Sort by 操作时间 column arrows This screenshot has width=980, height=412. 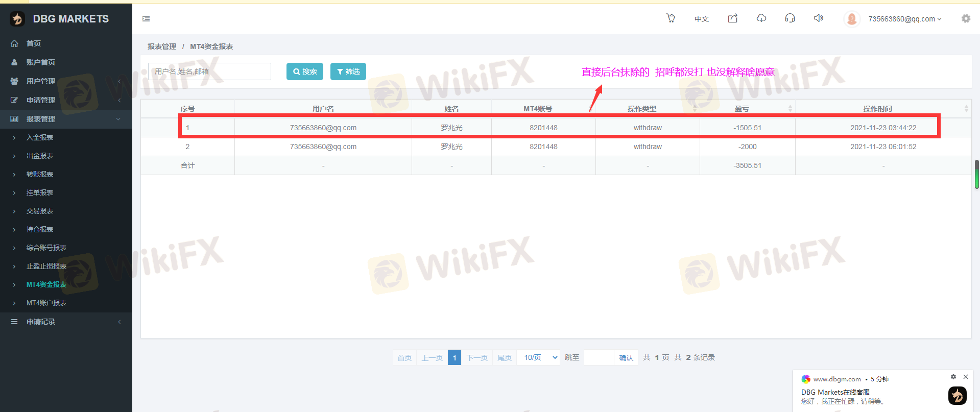click(x=966, y=108)
